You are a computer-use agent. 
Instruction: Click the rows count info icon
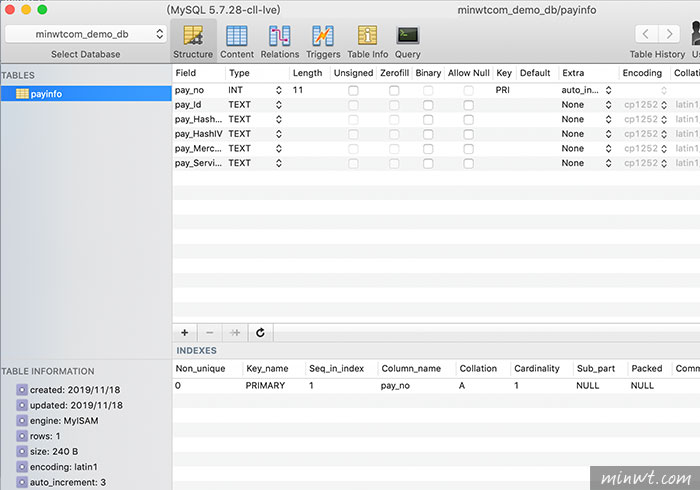[22, 436]
